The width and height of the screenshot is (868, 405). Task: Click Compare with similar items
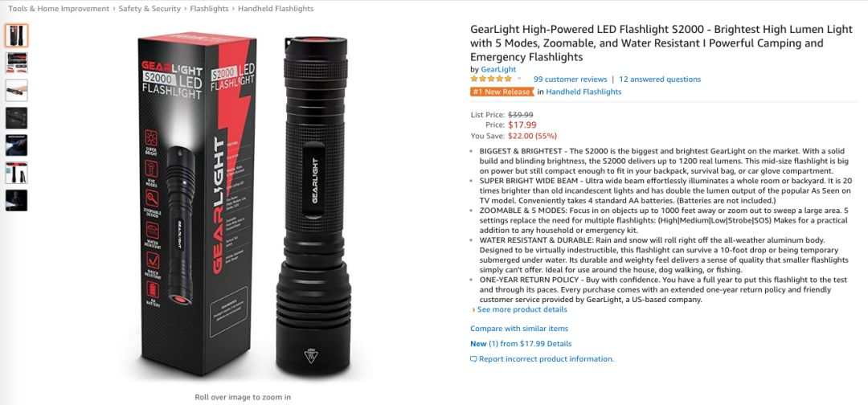pyautogui.click(x=519, y=329)
